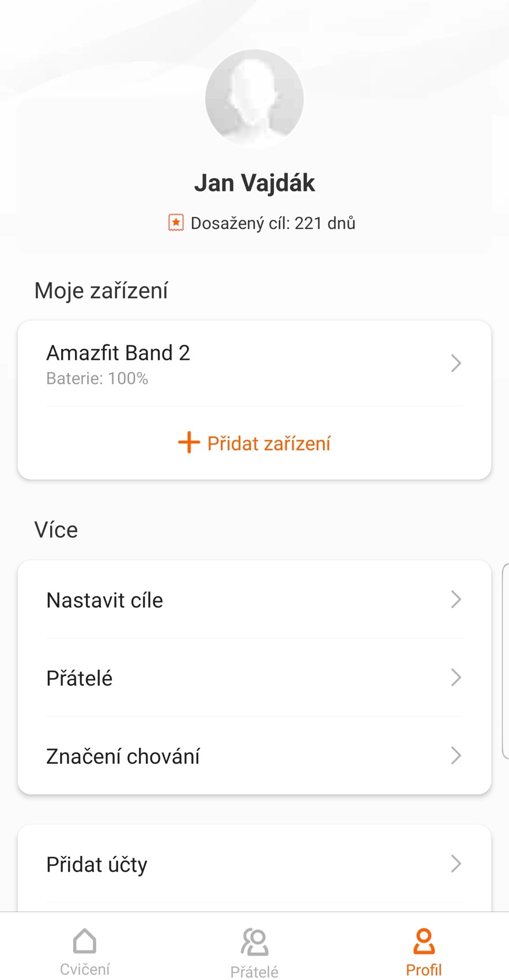Click chevron beside Značení chování

tap(456, 755)
